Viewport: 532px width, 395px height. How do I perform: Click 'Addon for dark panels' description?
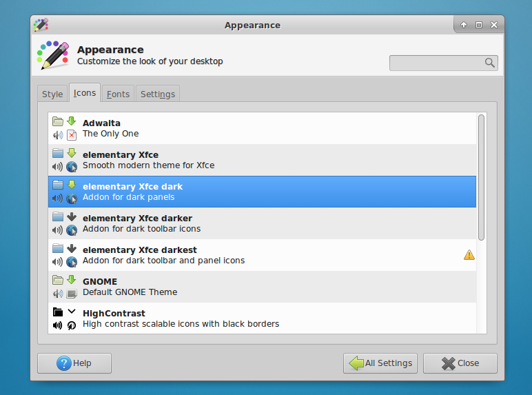pos(129,197)
